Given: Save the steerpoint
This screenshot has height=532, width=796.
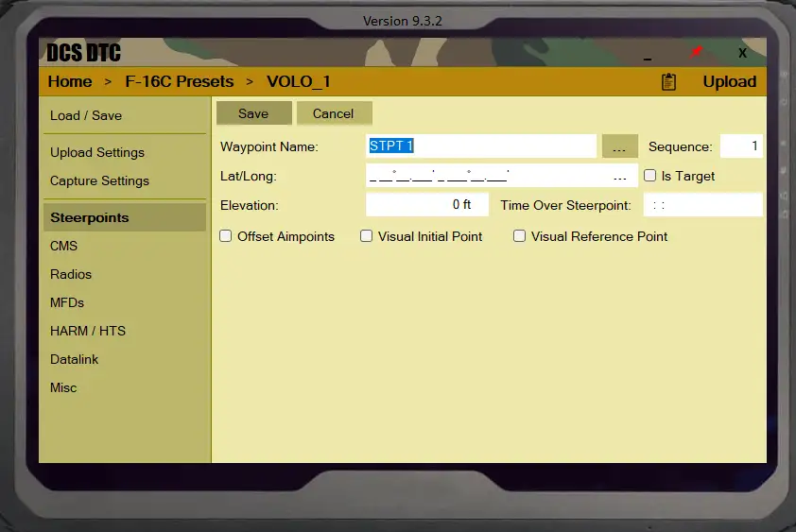Looking at the screenshot, I should [x=253, y=113].
